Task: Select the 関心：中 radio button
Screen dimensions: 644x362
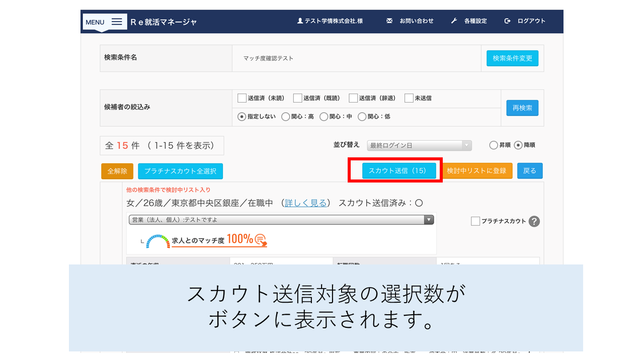Action: pyautogui.click(x=324, y=117)
